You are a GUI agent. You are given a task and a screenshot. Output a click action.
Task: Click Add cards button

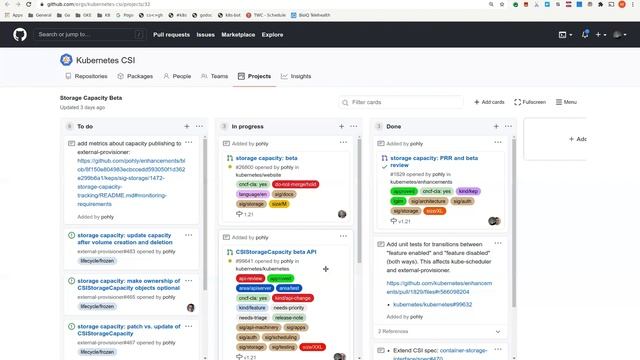[489, 102]
